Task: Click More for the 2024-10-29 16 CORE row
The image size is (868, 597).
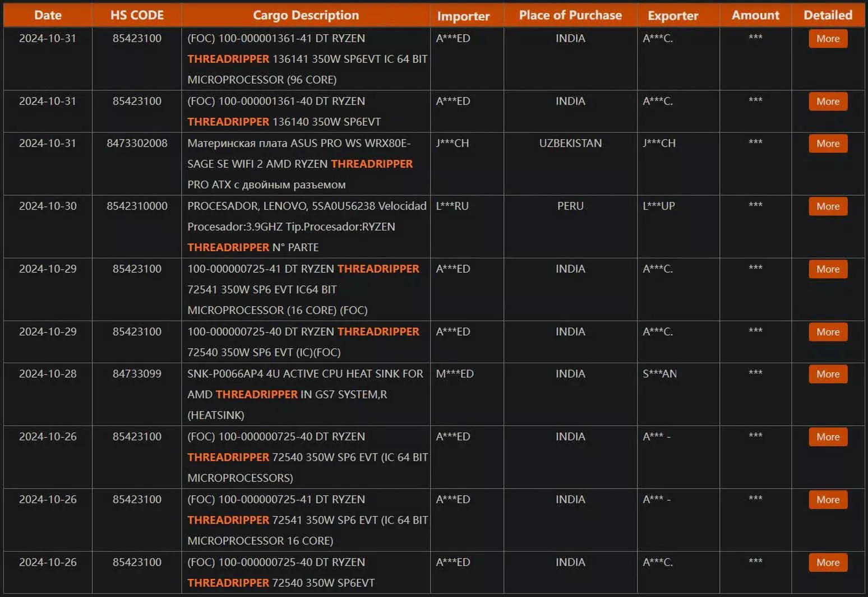Action: click(828, 269)
